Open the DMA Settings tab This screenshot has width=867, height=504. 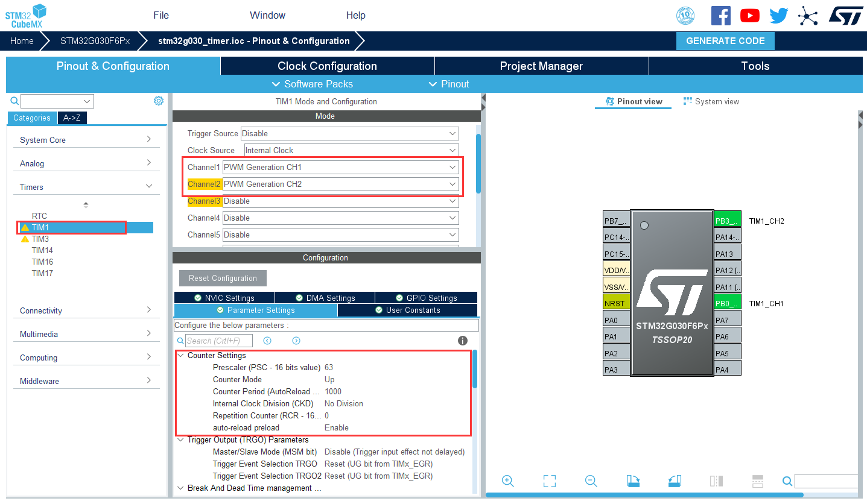point(325,298)
